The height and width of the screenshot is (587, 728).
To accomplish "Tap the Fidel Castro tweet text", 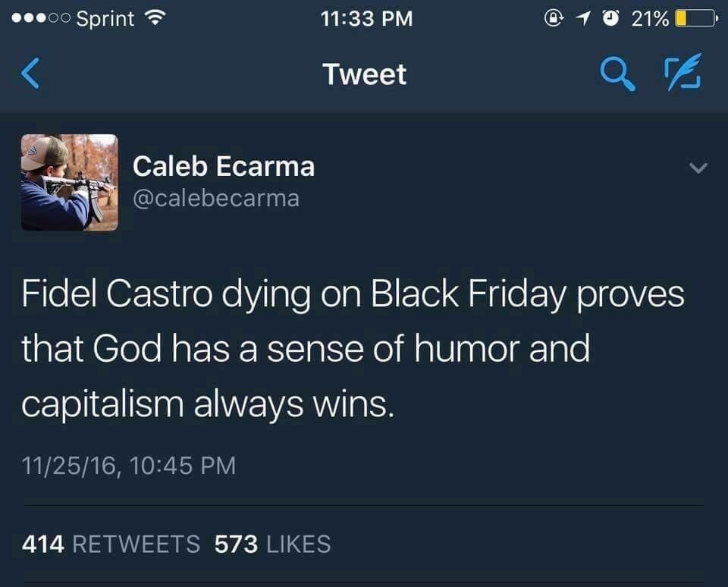I will (x=353, y=350).
